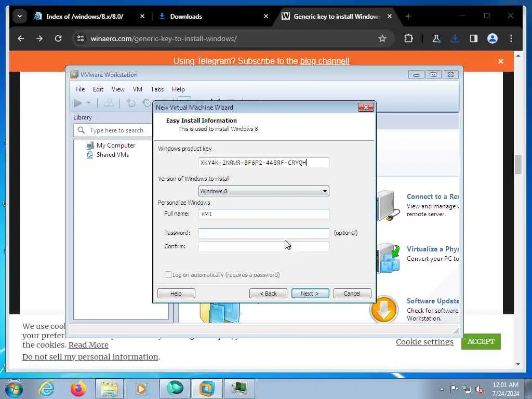Click the Confirm password field

(263, 247)
